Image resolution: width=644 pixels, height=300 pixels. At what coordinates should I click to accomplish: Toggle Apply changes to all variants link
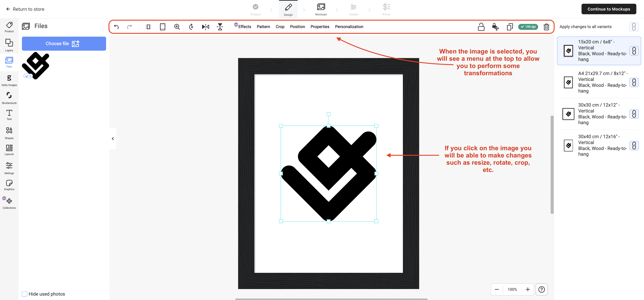click(x=633, y=27)
